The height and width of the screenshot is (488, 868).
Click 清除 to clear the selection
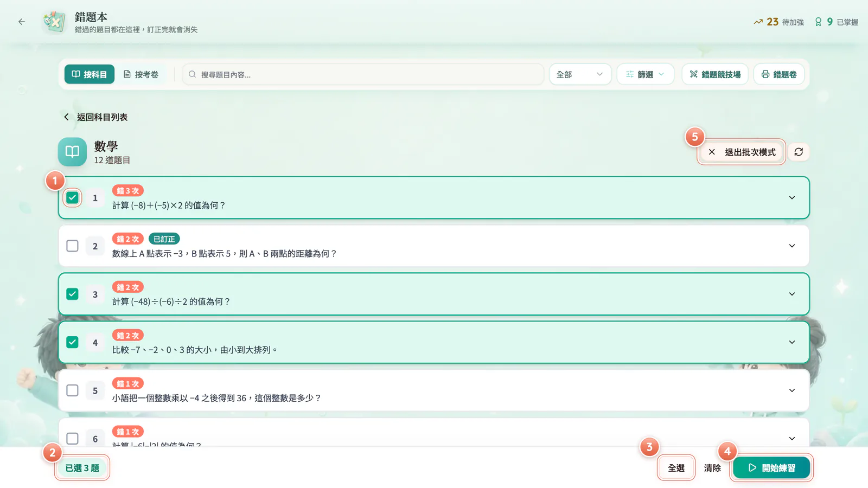(712, 468)
